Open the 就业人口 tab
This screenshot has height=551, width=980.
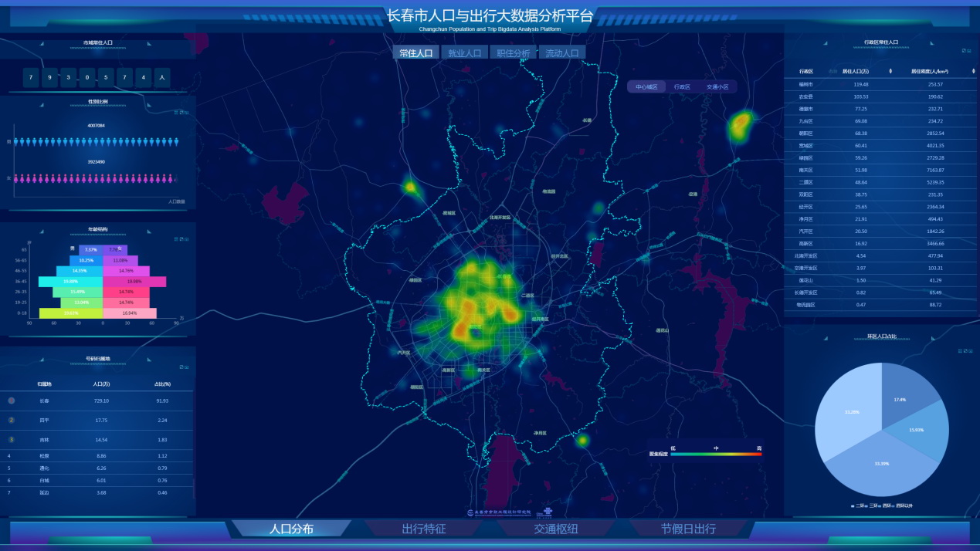[464, 53]
